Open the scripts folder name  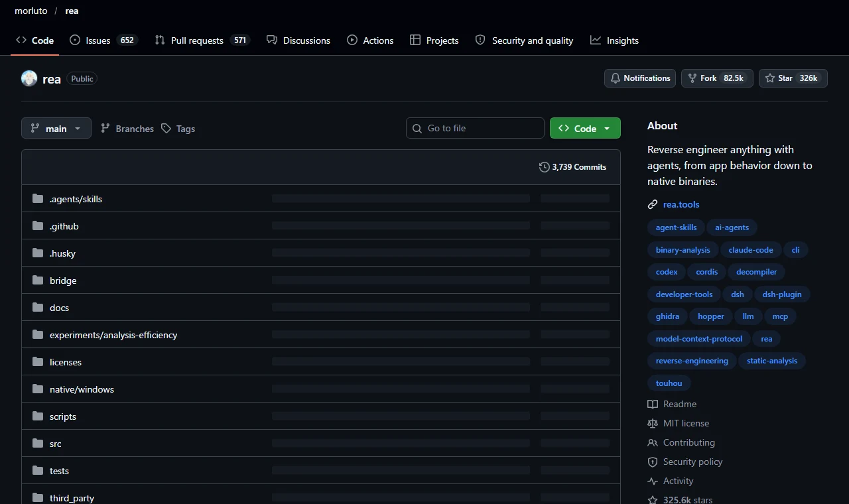63,416
